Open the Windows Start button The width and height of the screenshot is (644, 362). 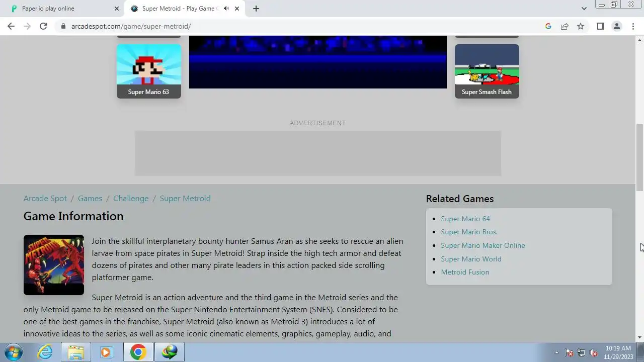point(14,352)
